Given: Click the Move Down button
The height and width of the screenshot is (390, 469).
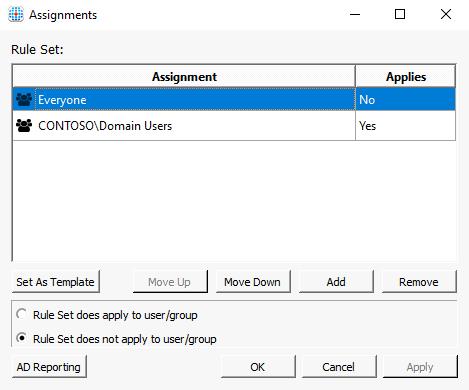Looking at the screenshot, I should click(x=253, y=282).
